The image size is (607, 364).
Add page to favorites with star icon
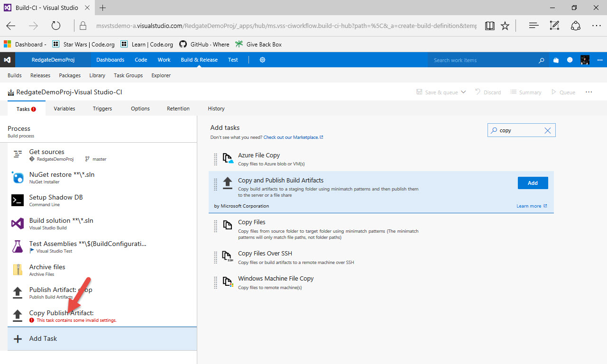(x=505, y=26)
